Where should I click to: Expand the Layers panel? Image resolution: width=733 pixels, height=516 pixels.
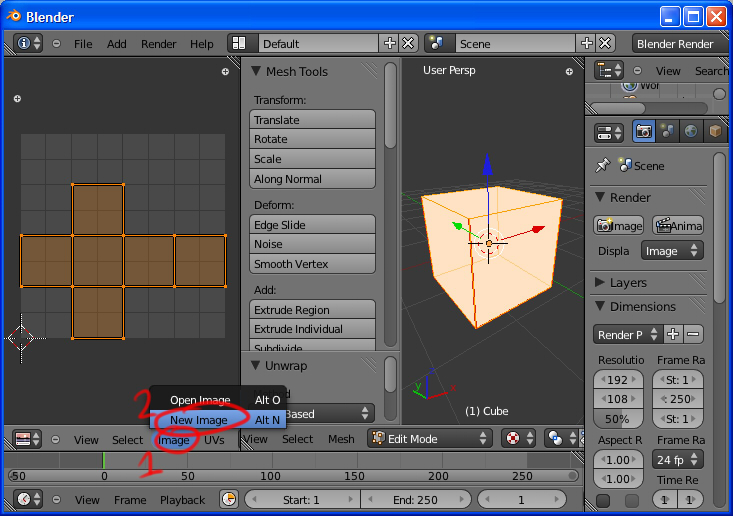click(601, 283)
